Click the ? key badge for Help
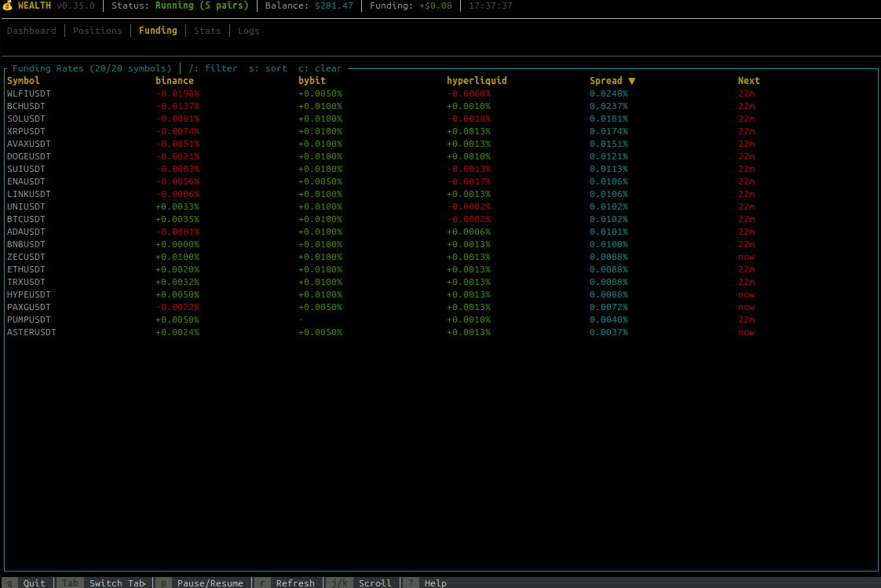 [x=410, y=583]
